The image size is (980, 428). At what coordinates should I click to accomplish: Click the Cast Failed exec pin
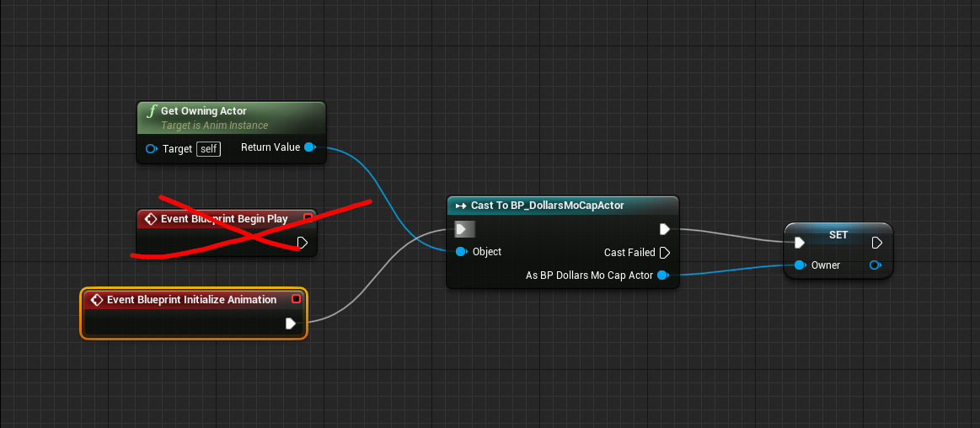[x=664, y=253]
